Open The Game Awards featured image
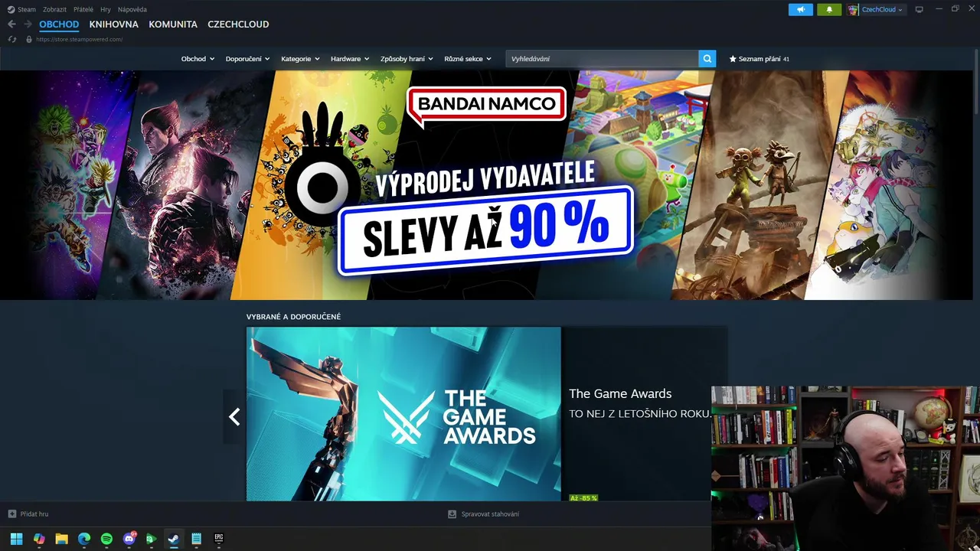980x551 pixels. pyautogui.click(x=403, y=414)
